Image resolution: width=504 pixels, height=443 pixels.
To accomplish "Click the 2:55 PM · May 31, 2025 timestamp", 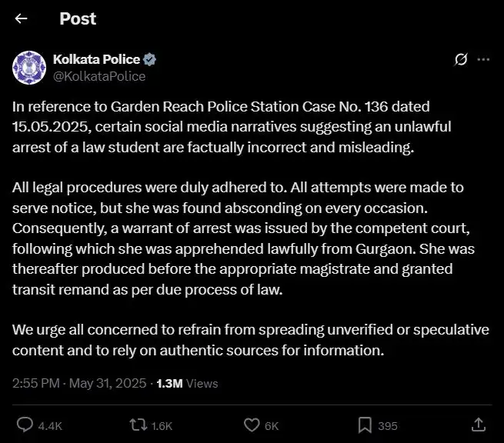I will [79, 383].
